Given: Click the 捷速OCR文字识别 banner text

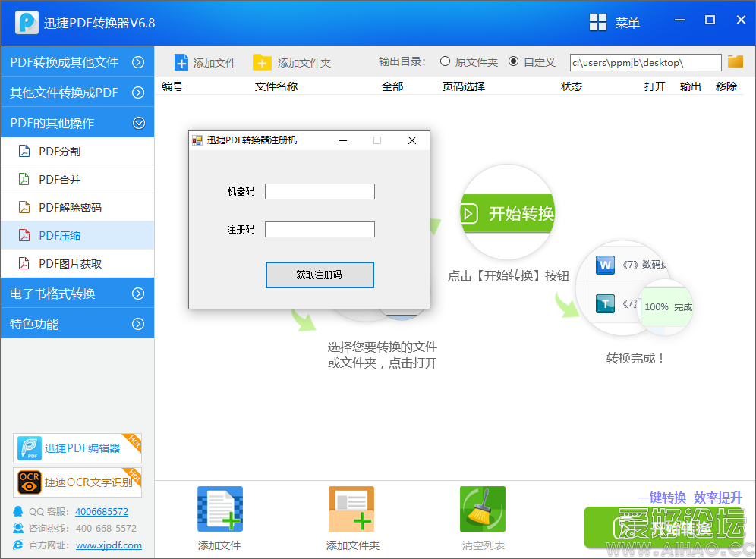Looking at the screenshot, I should coord(88,482).
